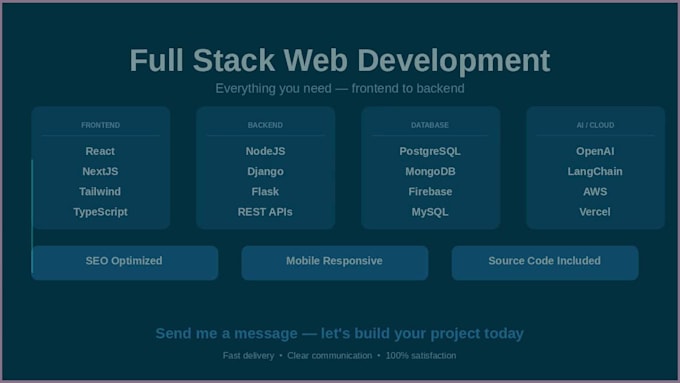The image size is (680, 383).
Task: Click the subtitle 'Everything you need — frontend to backend'
Action: [340, 88]
